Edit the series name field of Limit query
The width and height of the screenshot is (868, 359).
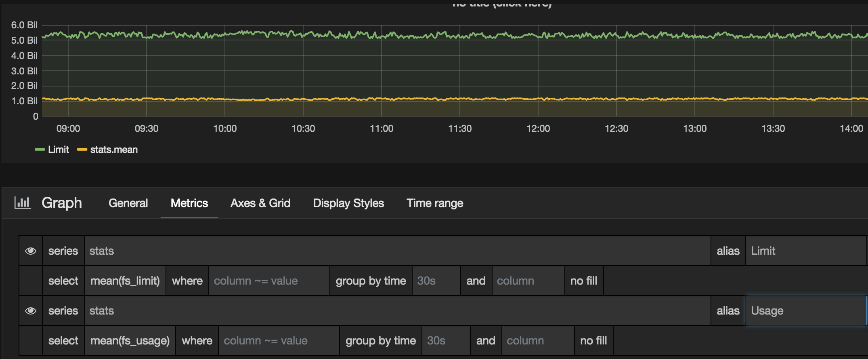(x=397, y=251)
